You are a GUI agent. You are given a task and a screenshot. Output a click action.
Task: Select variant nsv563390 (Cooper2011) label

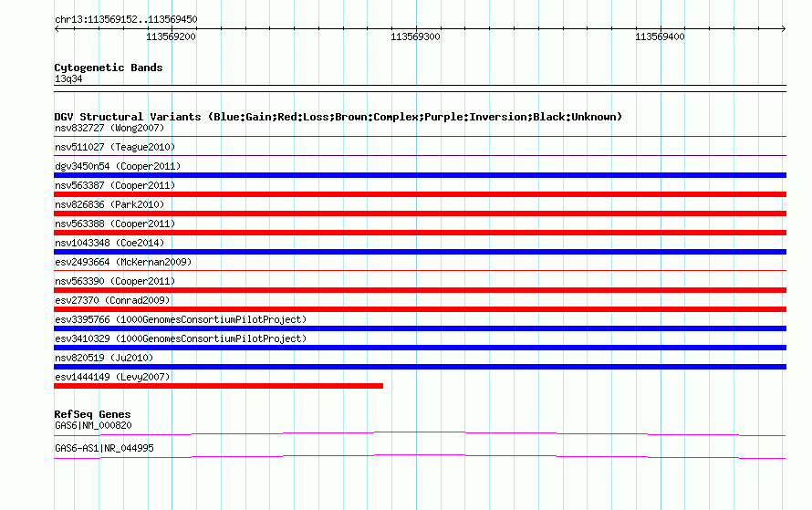pyautogui.click(x=115, y=281)
